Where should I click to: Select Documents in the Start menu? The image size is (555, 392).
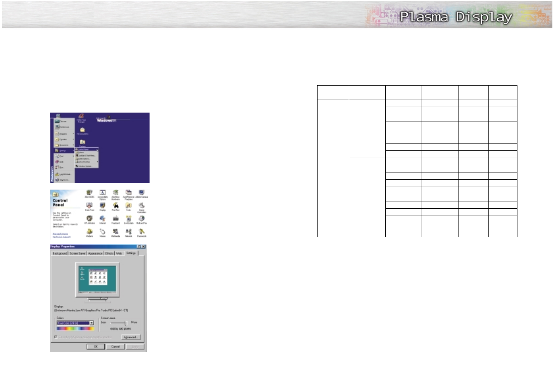tap(64, 145)
